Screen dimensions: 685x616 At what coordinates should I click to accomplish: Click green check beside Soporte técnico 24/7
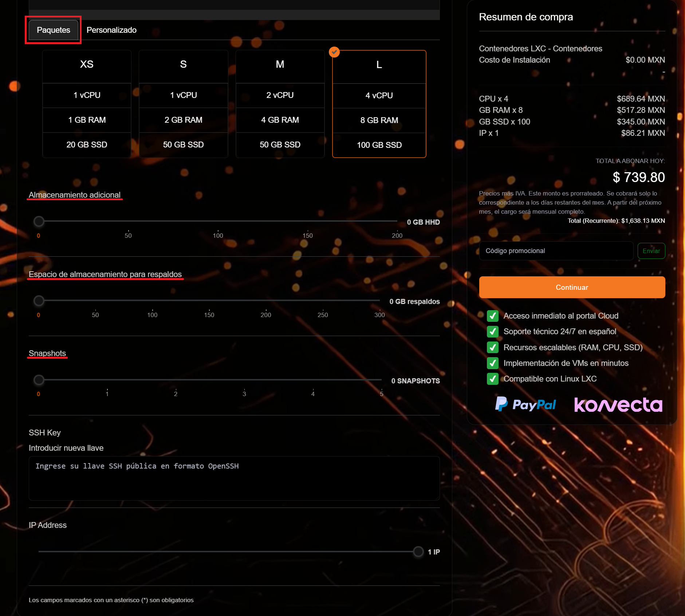pos(492,331)
